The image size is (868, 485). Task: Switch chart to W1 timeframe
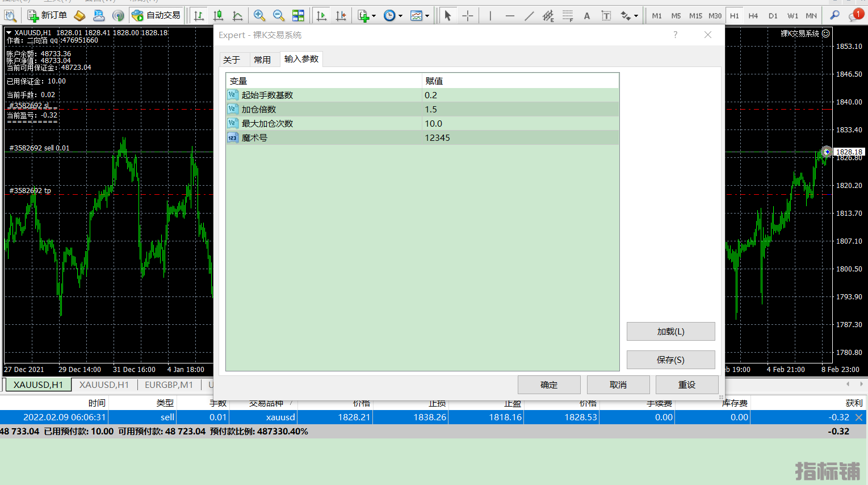click(792, 16)
